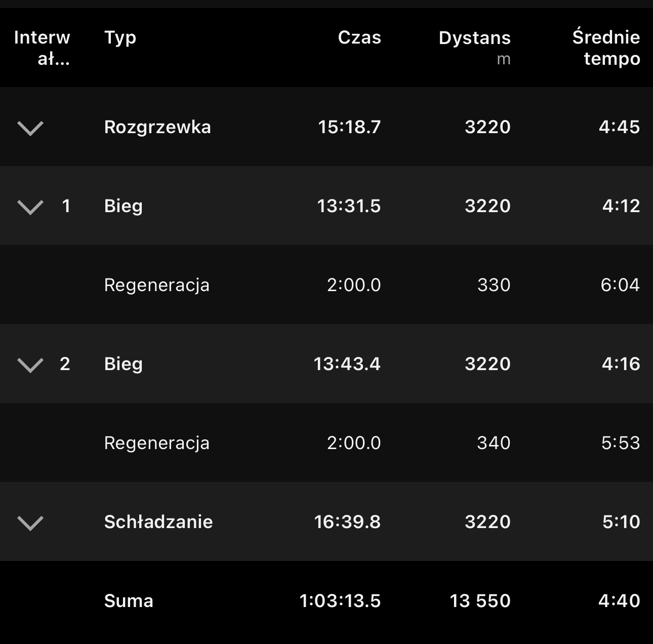Tap the total time 1:03:13.5
653x644 pixels.
[340, 601]
